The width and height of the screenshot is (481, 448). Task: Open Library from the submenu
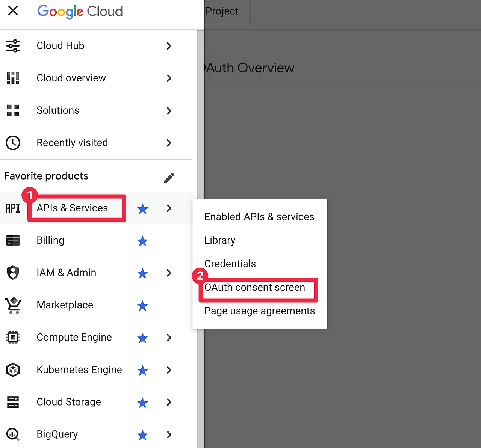[x=220, y=240]
